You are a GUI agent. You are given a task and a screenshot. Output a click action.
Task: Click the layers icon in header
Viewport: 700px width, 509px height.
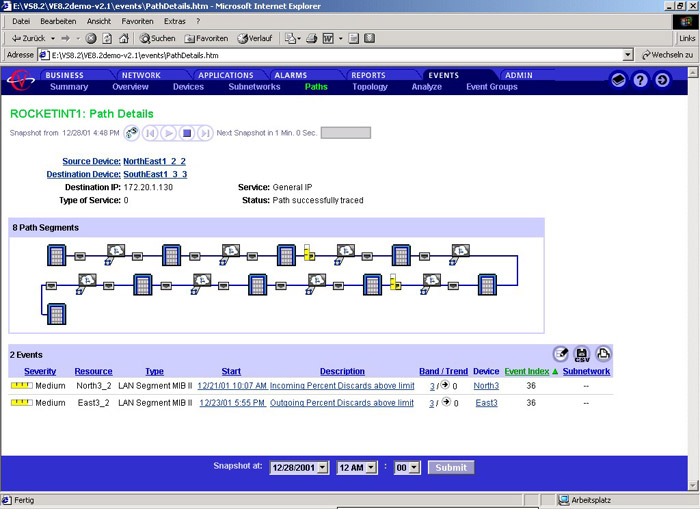pyautogui.click(x=619, y=80)
